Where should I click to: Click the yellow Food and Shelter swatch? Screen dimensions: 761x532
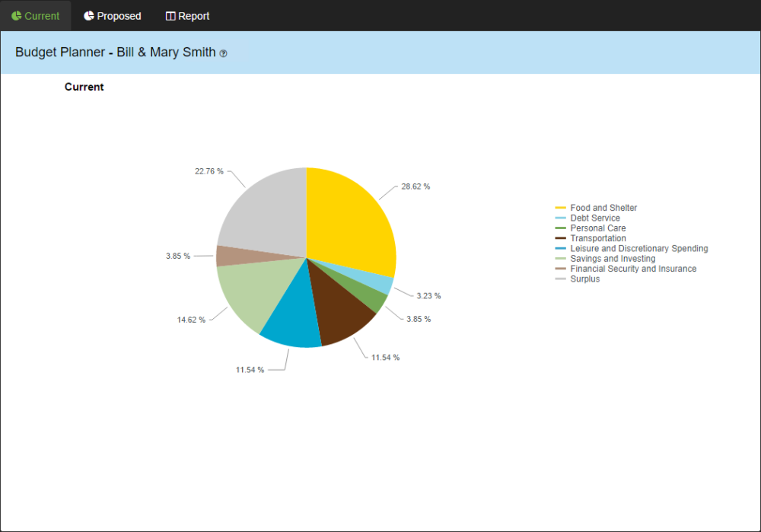point(561,207)
